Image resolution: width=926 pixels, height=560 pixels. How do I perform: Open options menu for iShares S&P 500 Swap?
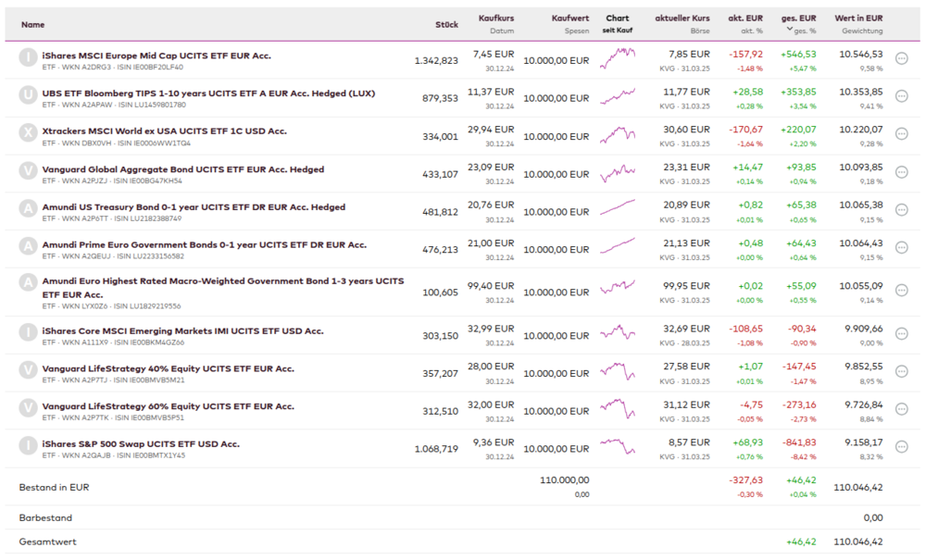(902, 449)
